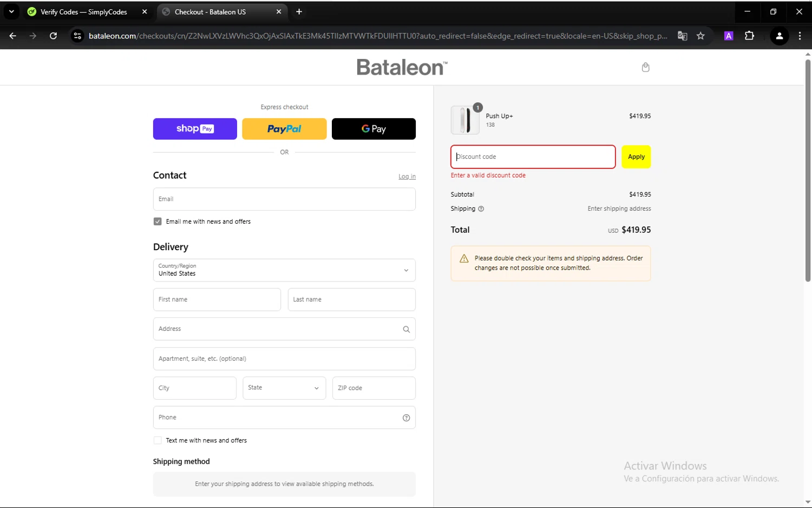Close the Verify Codes — SimplyCodes tab
Viewport: 812px width, 508px height.
pyautogui.click(x=145, y=12)
